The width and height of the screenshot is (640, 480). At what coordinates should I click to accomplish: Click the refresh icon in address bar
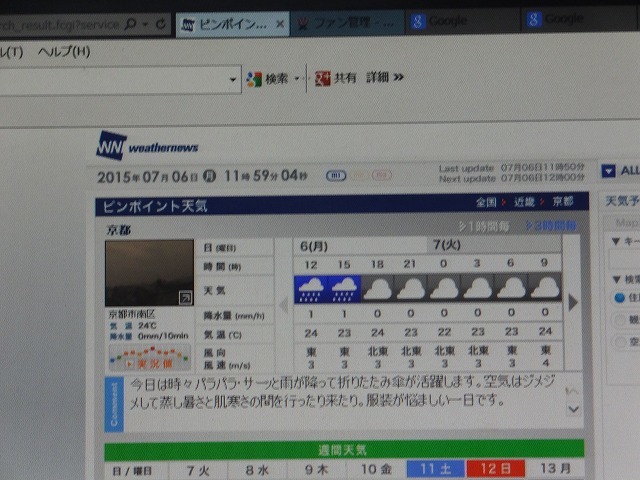pyautogui.click(x=161, y=24)
